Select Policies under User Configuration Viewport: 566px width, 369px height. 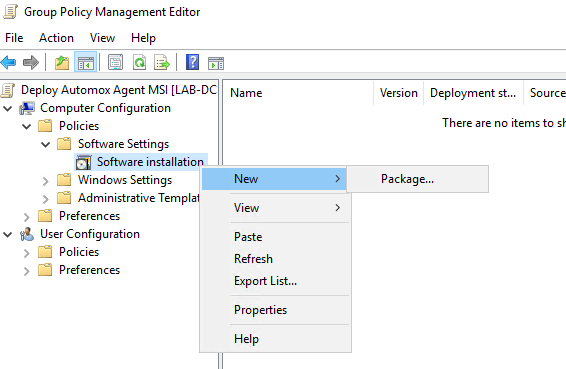(79, 252)
